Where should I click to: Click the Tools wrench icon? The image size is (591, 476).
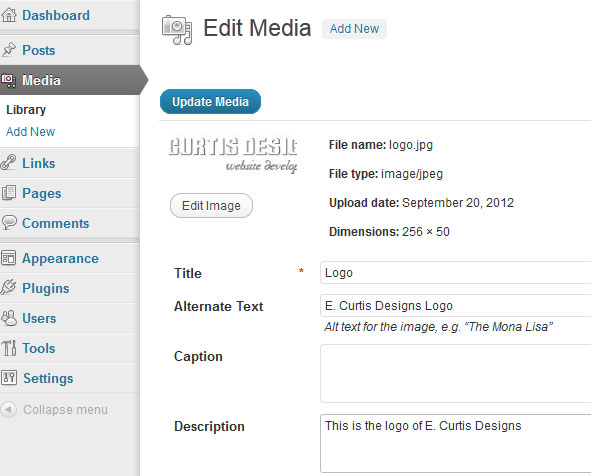point(9,348)
